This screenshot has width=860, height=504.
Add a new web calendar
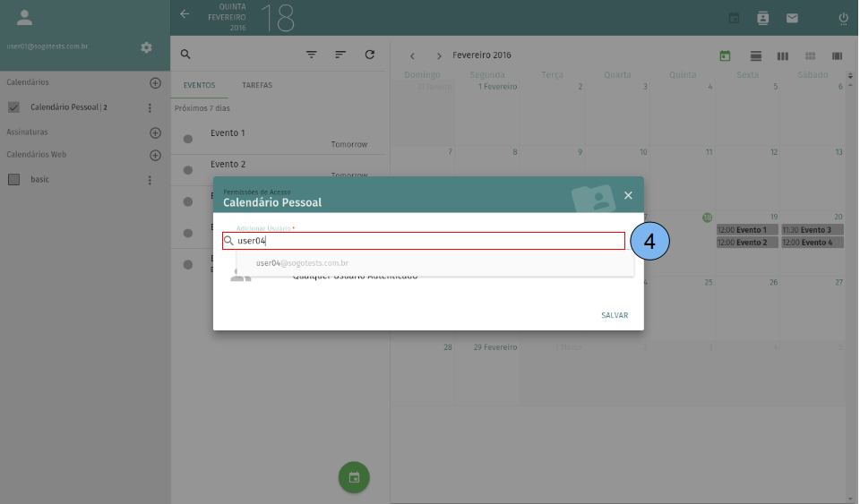(x=155, y=155)
